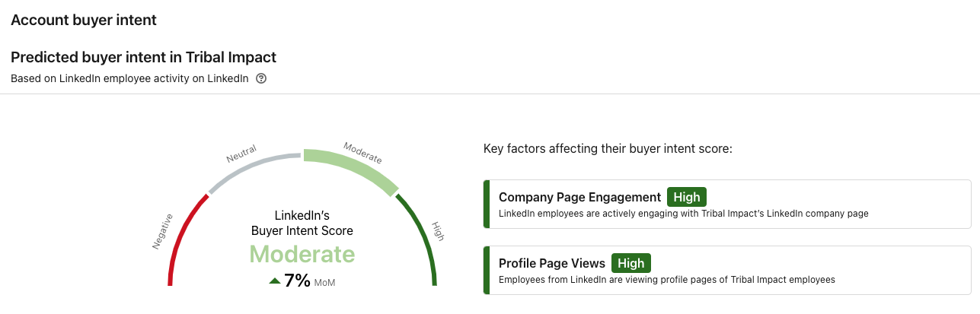
Task: Click the High label on the gauge's right side
Action: point(438,231)
